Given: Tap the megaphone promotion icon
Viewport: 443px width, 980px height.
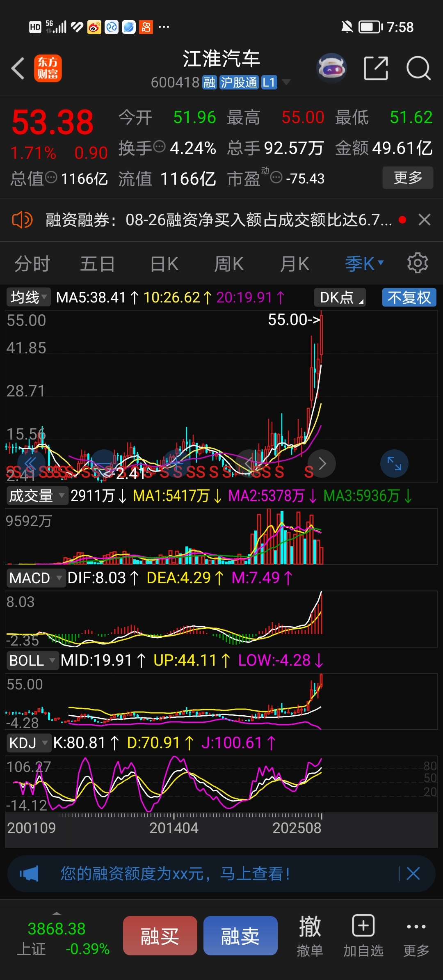Looking at the screenshot, I should [29, 874].
